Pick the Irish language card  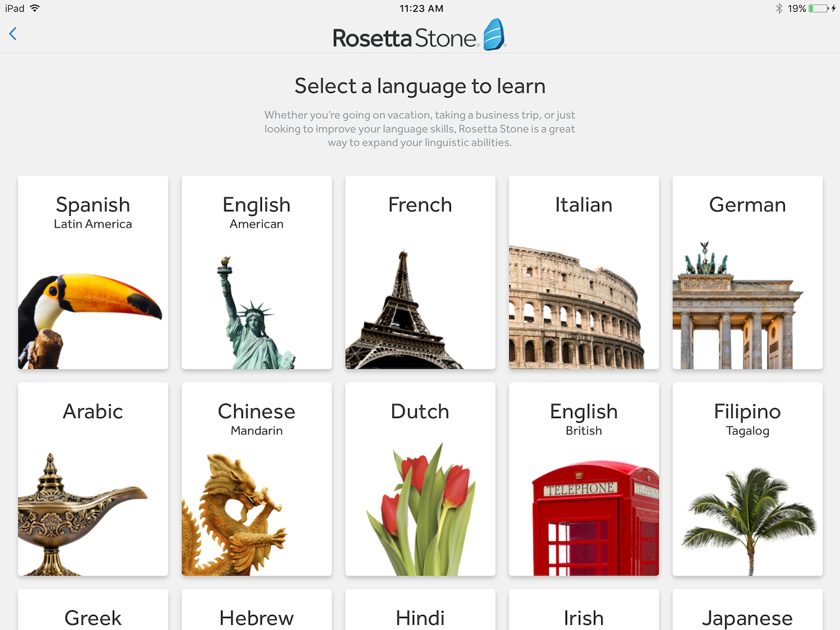(583, 614)
